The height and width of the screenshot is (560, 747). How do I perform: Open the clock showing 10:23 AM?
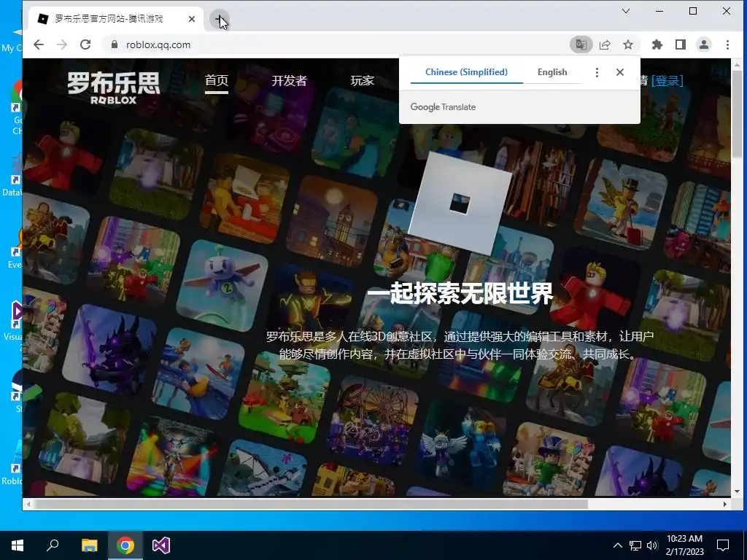pyautogui.click(x=684, y=545)
